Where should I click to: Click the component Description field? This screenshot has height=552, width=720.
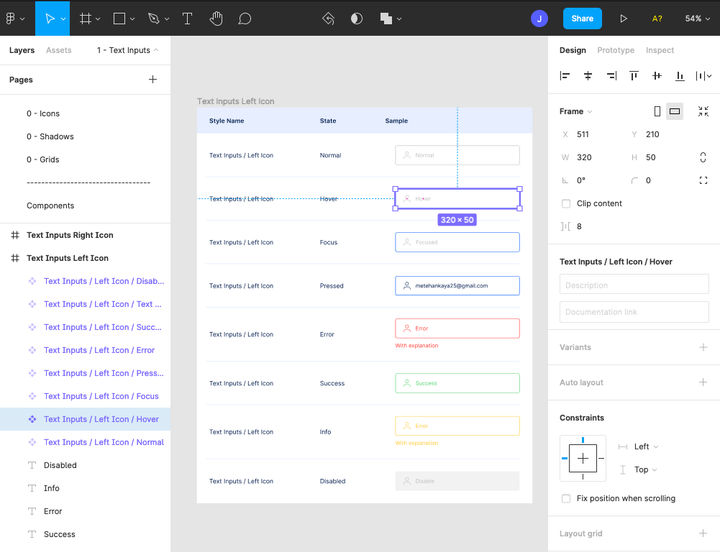[634, 285]
